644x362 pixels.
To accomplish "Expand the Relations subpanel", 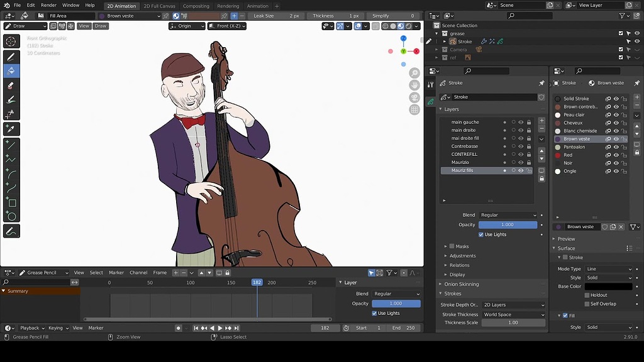I will (x=459, y=265).
